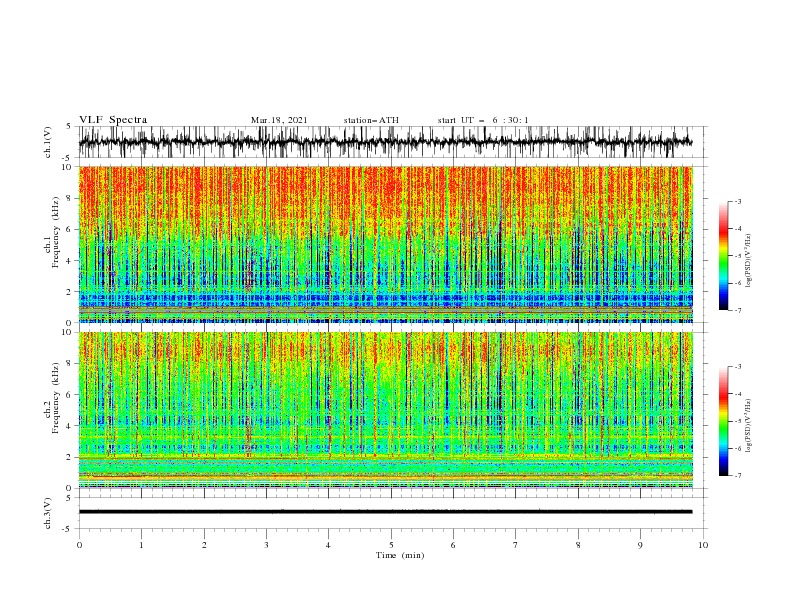Click the "-3" tick on ch.2 color bar
The width and height of the screenshot is (792, 612).
pos(738,367)
